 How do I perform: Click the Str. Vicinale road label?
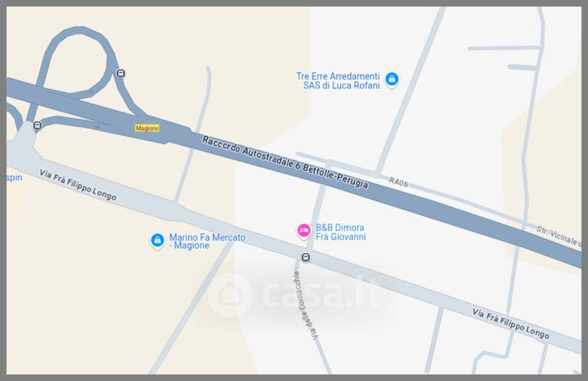click(558, 237)
